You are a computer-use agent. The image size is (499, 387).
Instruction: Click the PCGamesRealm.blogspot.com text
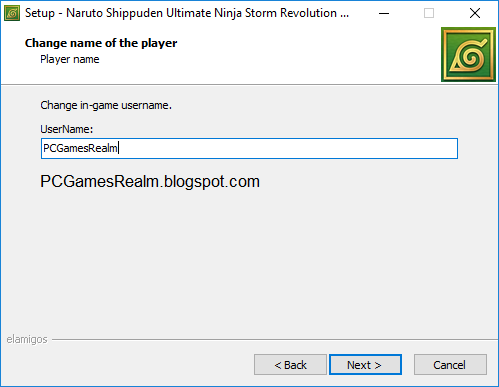[150, 182]
